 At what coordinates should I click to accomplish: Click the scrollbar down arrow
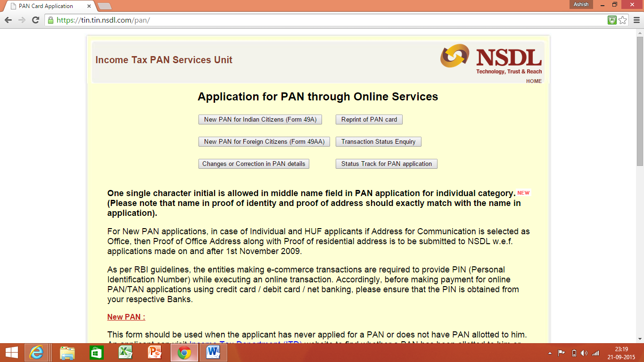pos(640,338)
